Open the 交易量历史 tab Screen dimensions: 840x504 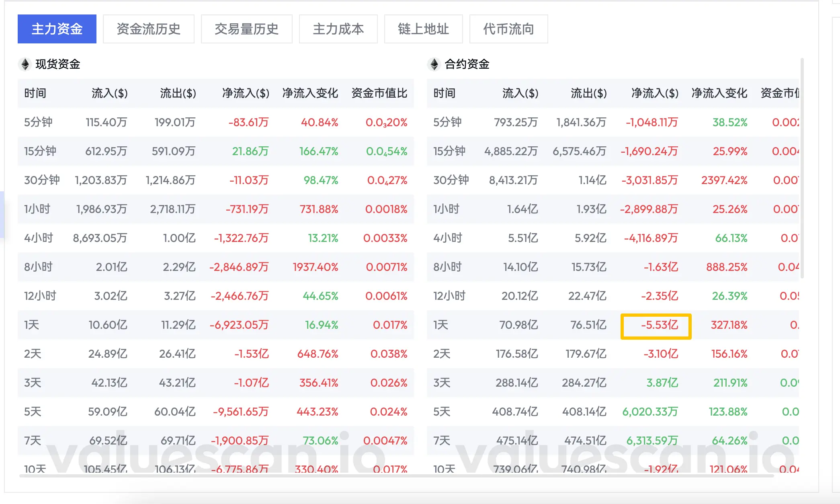pos(246,29)
